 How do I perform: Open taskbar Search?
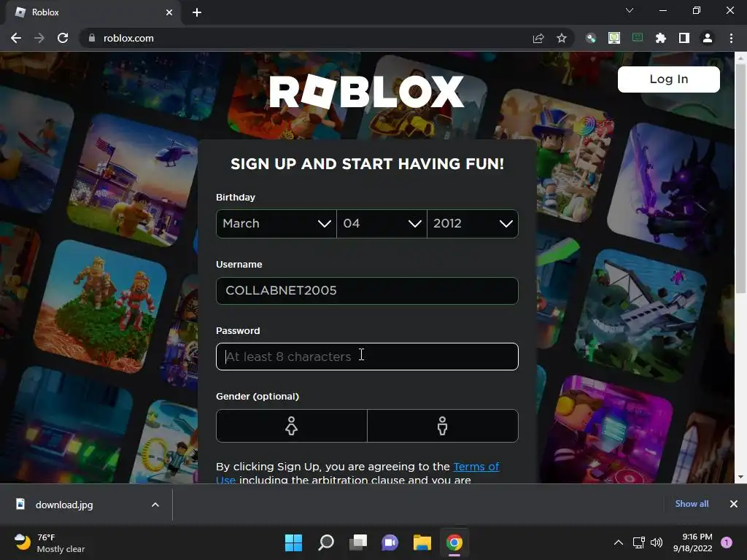point(326,542)
